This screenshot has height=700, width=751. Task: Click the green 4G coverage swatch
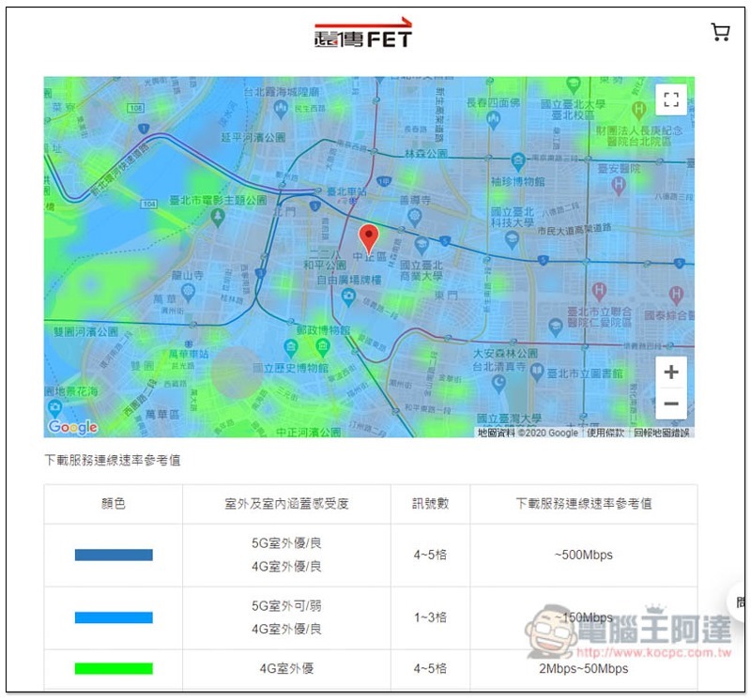pos(114,668)
